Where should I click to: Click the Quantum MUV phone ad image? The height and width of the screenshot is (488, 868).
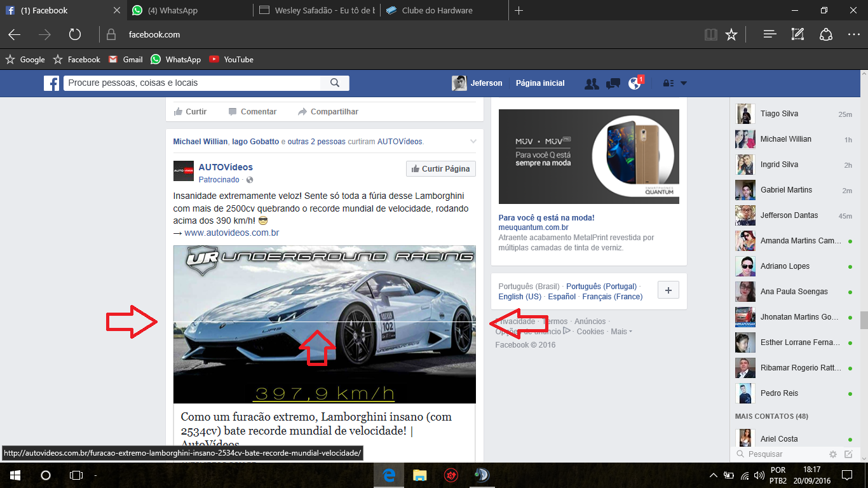tap(589, 156)
